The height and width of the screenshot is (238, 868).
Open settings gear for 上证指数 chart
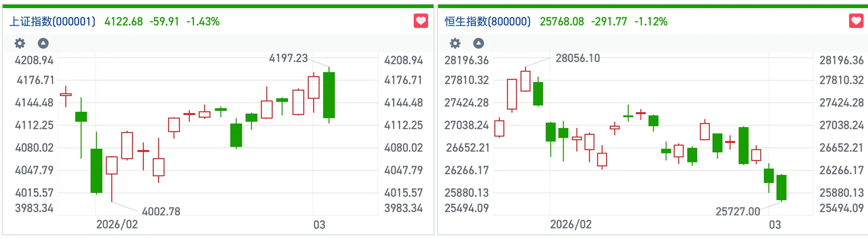coord(20,43)
